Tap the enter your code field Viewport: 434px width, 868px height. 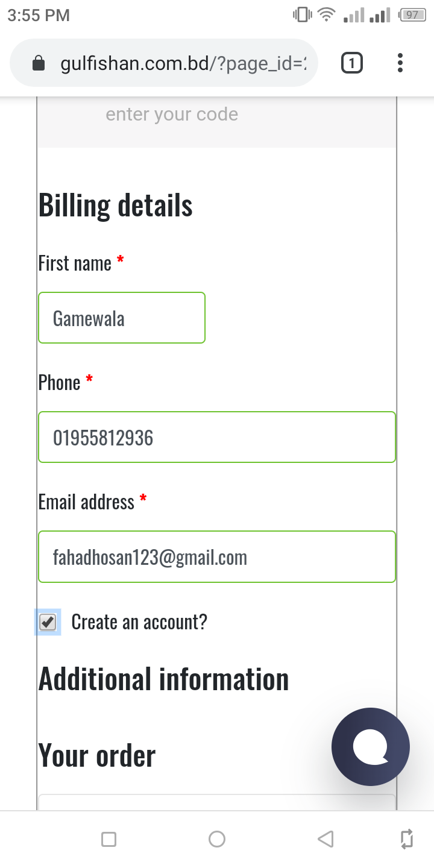217,115
